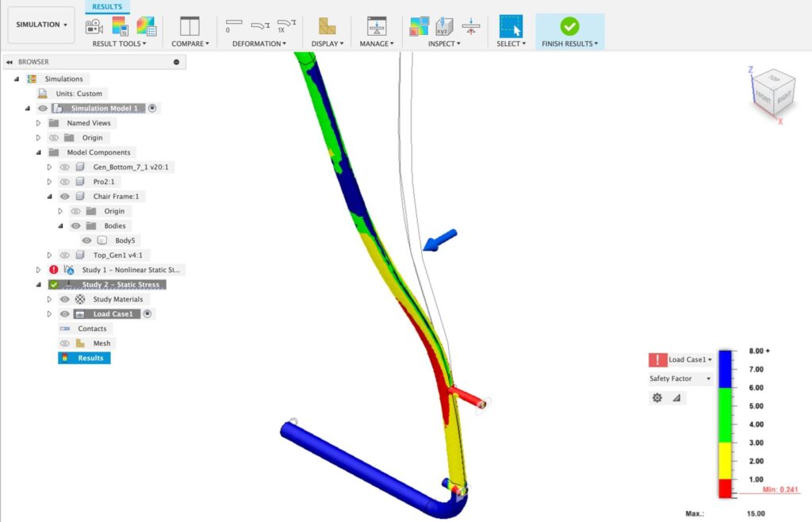Expand the Named Views folder
The width and height of the screenshot is (812, 522).
tap(37, 123)
